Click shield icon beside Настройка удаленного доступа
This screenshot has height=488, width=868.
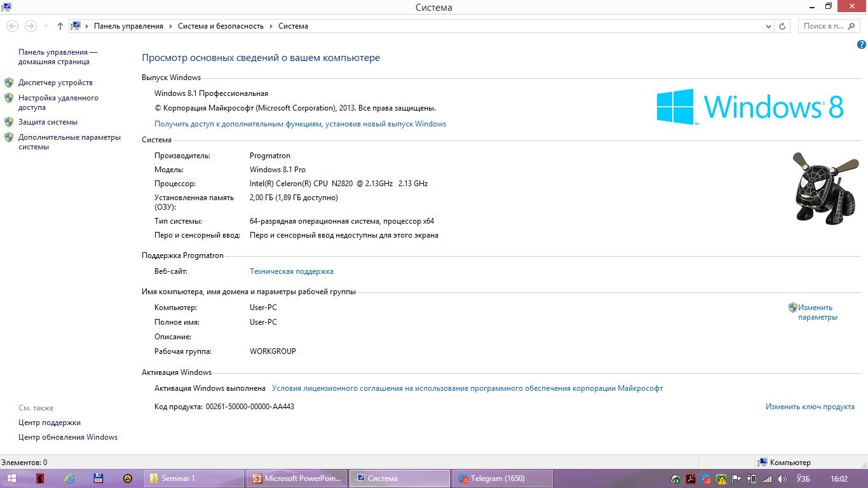(9, 98)
